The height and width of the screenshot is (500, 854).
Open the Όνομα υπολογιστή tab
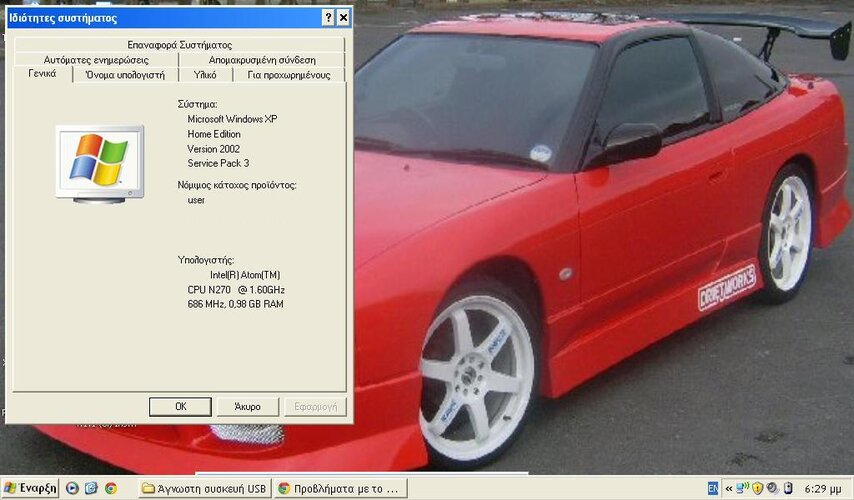(125, 75)
